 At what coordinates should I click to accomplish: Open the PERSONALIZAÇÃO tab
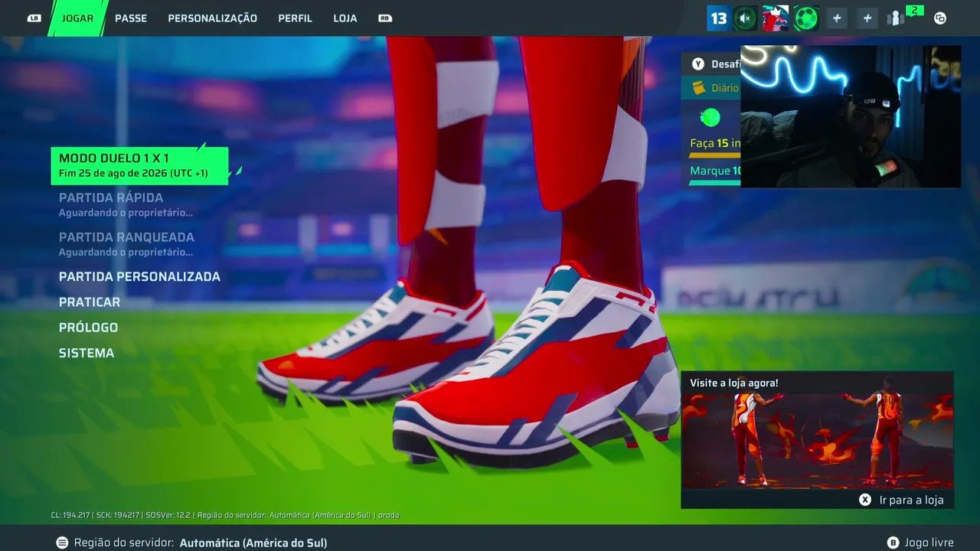click(212, 18)
